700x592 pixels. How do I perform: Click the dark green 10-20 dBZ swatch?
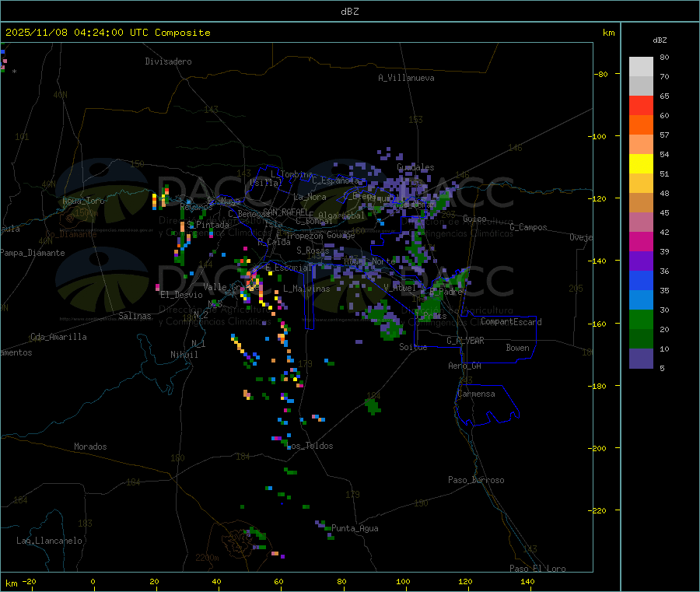pyautogui.click(x=641, y=339)
